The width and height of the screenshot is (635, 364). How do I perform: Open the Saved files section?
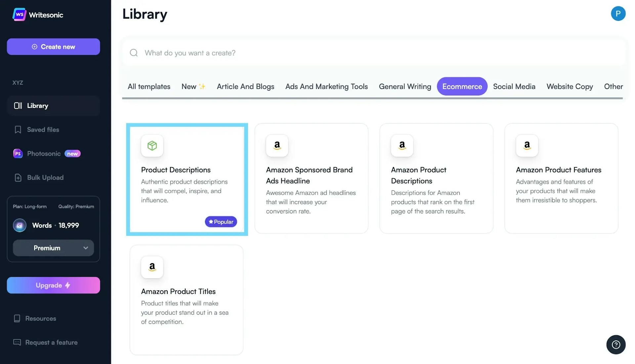[x=43, y=129]
